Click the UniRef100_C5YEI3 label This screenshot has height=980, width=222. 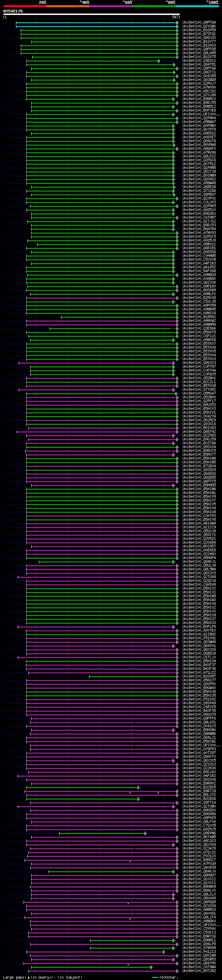pos(199,933)
